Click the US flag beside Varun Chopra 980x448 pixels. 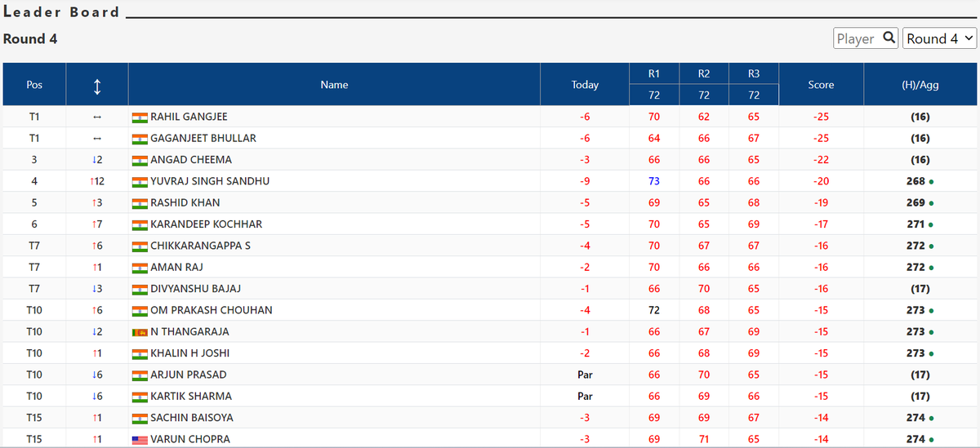pyautogui.click(x=140, y=440)
